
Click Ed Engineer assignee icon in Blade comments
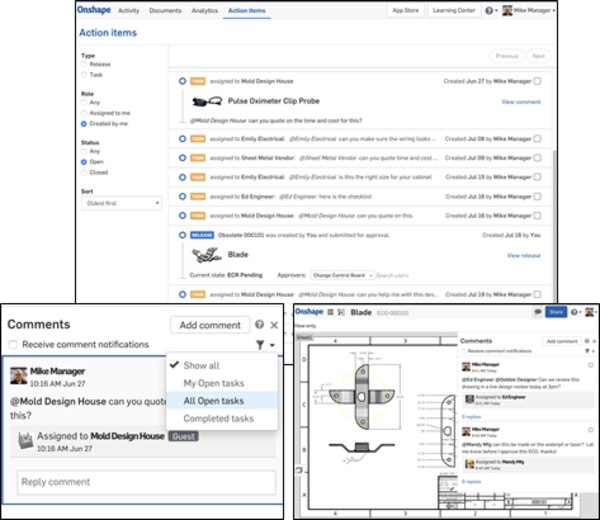[x=469, y=399]
